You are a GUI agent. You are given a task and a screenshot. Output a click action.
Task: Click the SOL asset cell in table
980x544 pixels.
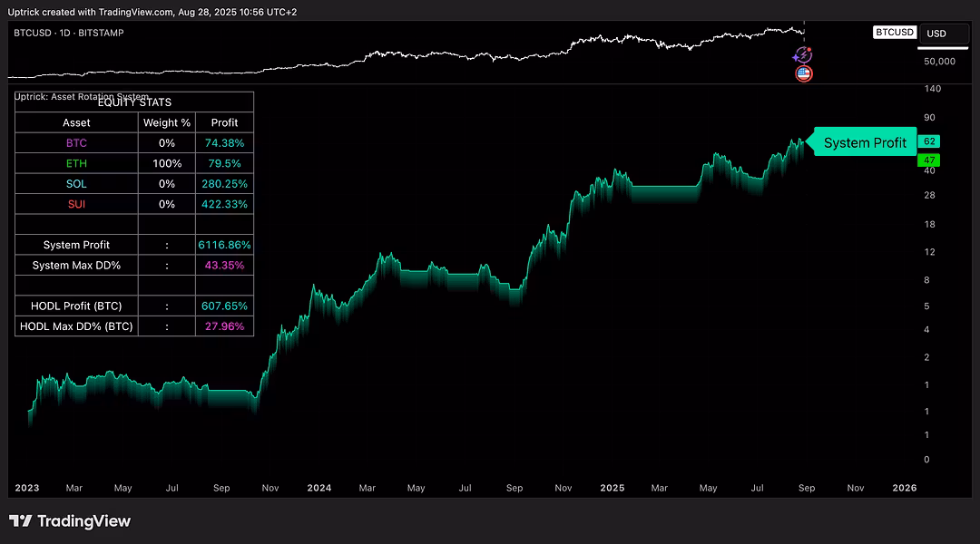pos(76,184)
